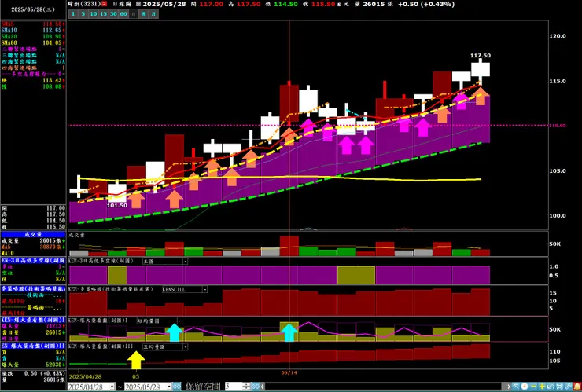The height and width of the screenshot is (392, 582).
Task: Select the SMA10 indicator row
Action: 33,30
